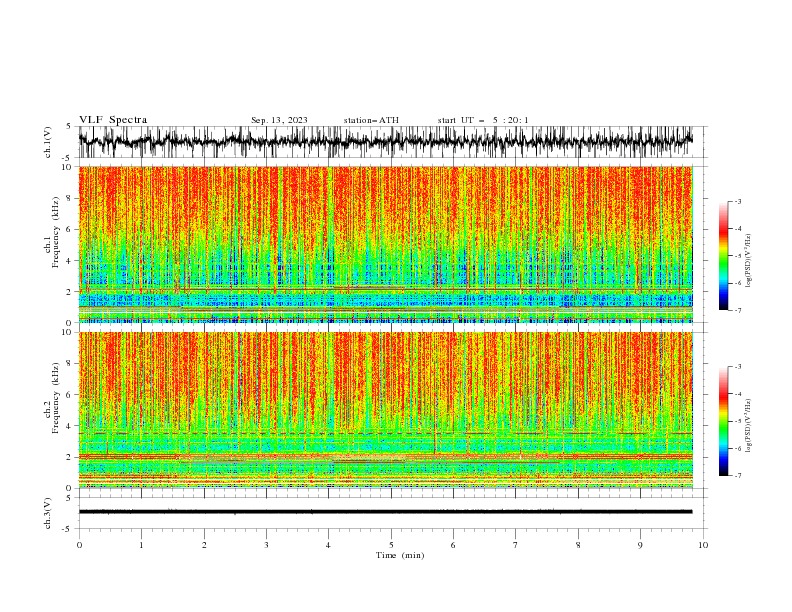Click the "station=ATH" label
This screenshot has width=792, height=612.
(x=371, y=120)
